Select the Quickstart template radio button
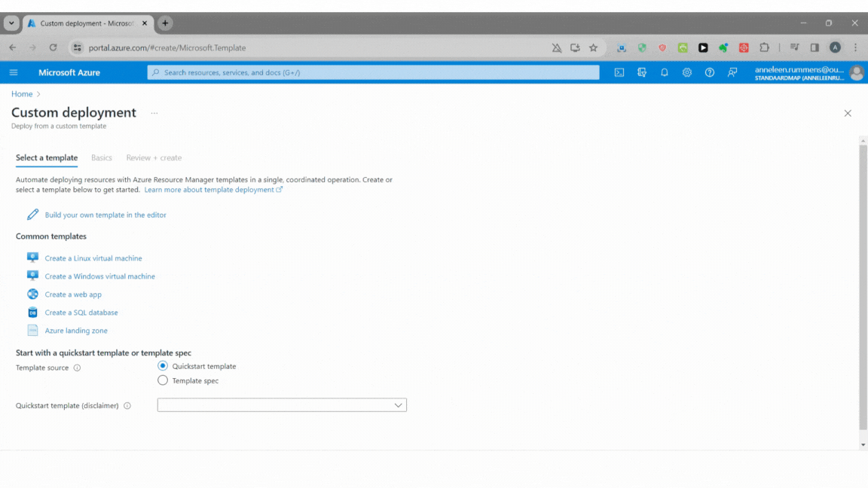868x488 pixels. pyautogui.click(x=163, y=366)
